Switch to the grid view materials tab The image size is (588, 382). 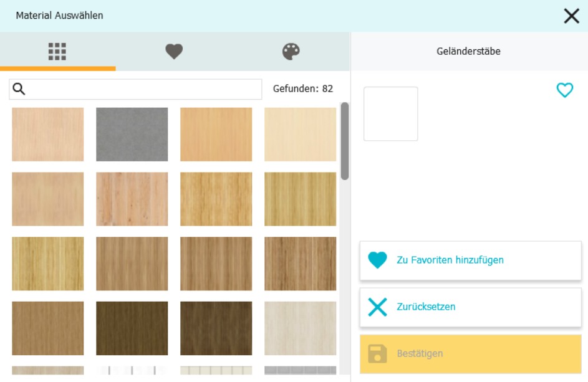tap(57, 52)
